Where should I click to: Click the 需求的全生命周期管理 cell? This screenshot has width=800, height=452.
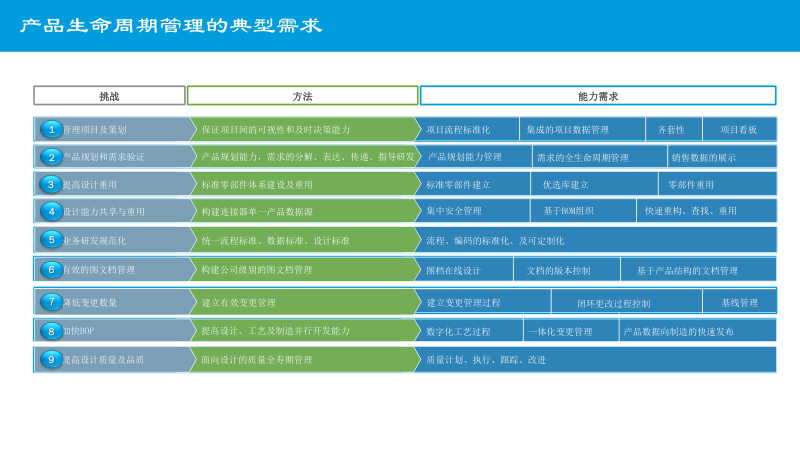pyautogui.click(x=599, y=157)
